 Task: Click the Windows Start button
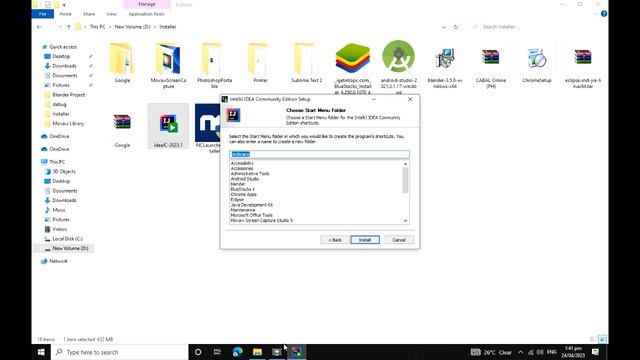(x=41, y=352)
